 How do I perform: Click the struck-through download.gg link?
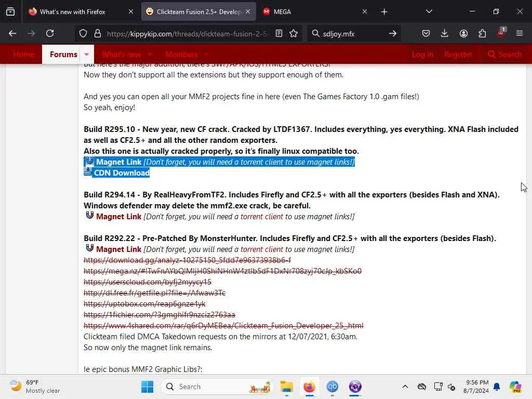(x=187, y=260)
